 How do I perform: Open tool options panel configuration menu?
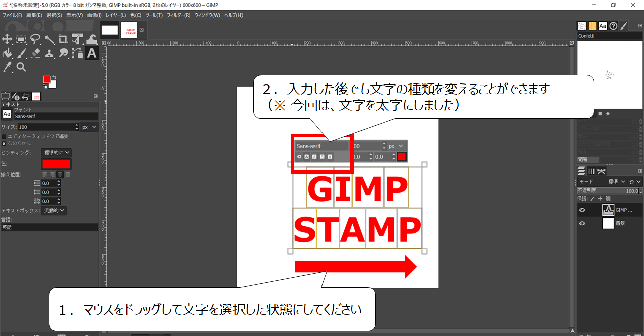96,96
